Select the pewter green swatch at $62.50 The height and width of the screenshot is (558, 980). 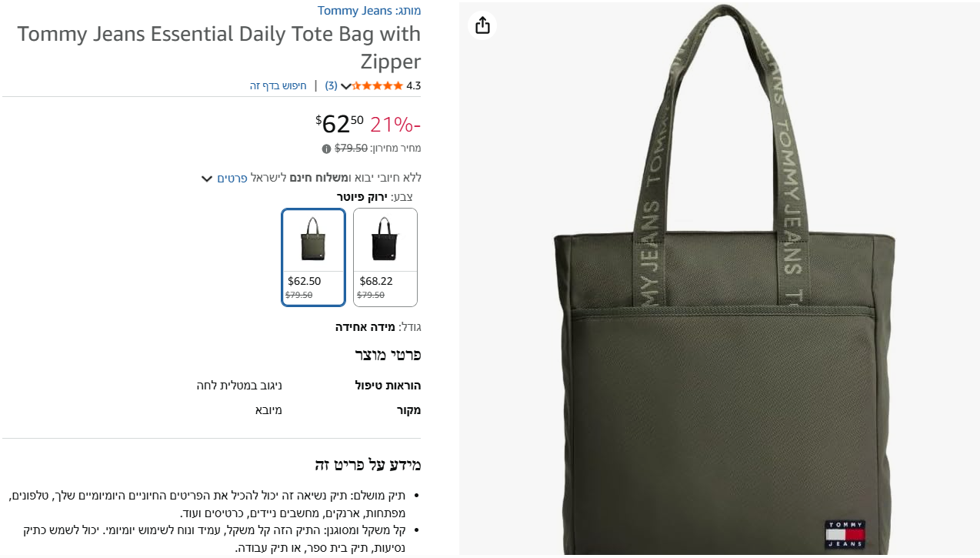pos(313,257)
